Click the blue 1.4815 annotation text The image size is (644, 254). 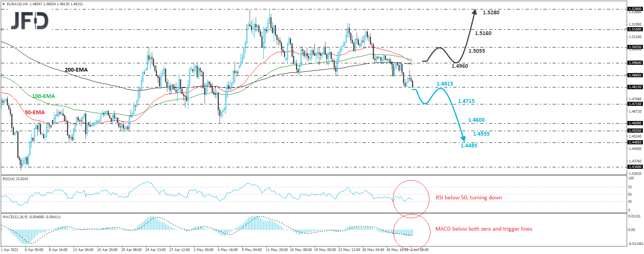[x=445, y=84]
